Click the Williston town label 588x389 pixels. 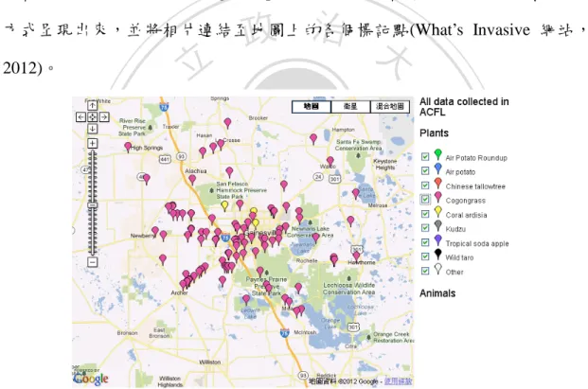[209, 362]
